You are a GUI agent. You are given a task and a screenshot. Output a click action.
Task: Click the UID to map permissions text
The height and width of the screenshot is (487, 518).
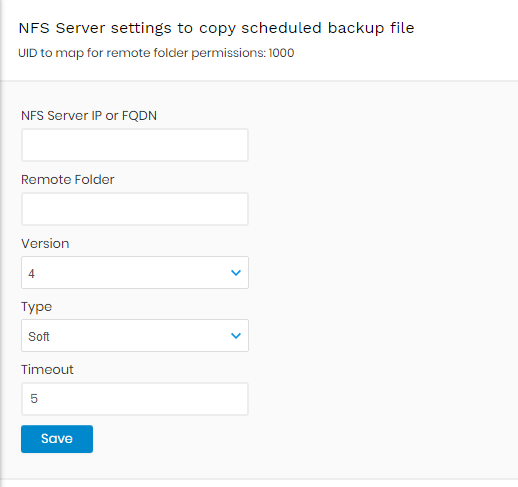click(x=156, y=53)
